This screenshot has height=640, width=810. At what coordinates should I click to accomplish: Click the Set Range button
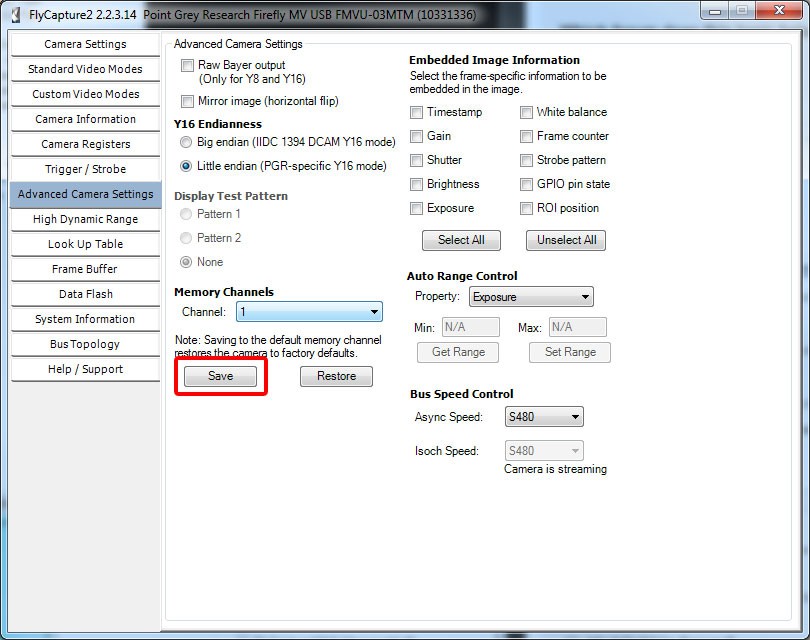[x=570, y=352]
